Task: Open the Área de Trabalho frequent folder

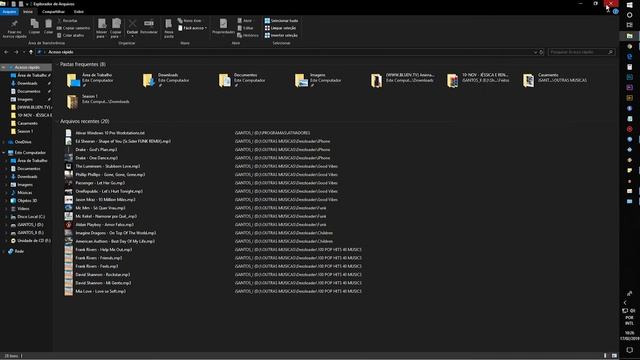Action: [x=91, y=80]
